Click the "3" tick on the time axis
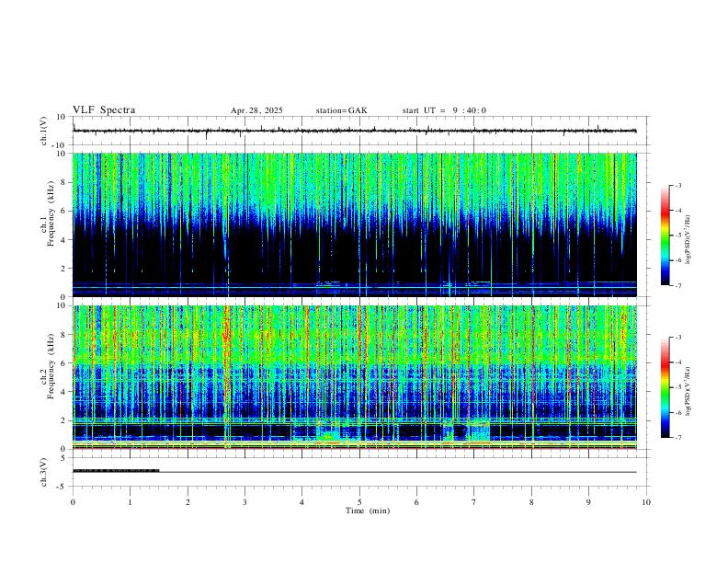 tap(245, 502)
